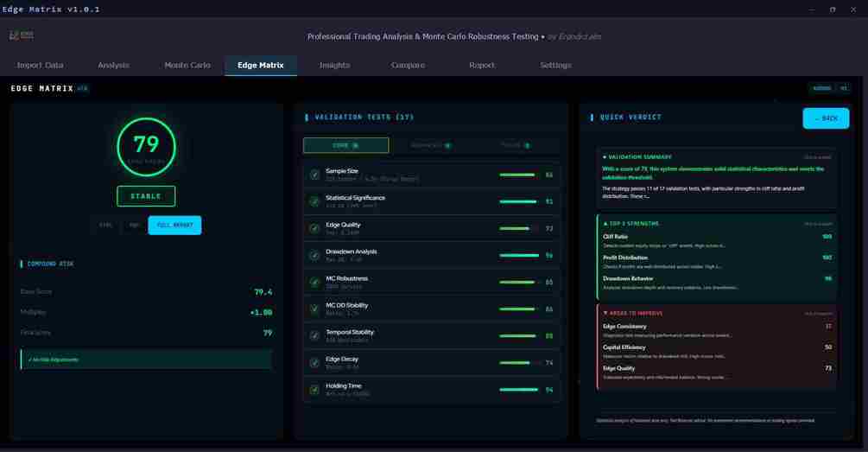
Task: Click the MC Robustness check icon
Action: tap(314, 283)
